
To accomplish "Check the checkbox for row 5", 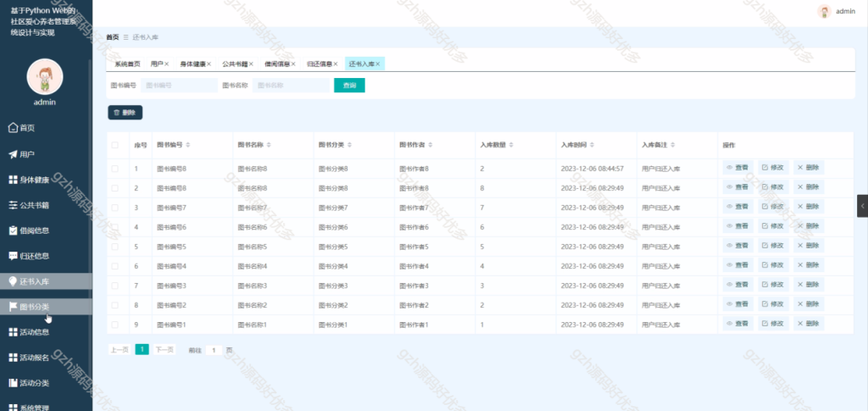I will (114, 247).
